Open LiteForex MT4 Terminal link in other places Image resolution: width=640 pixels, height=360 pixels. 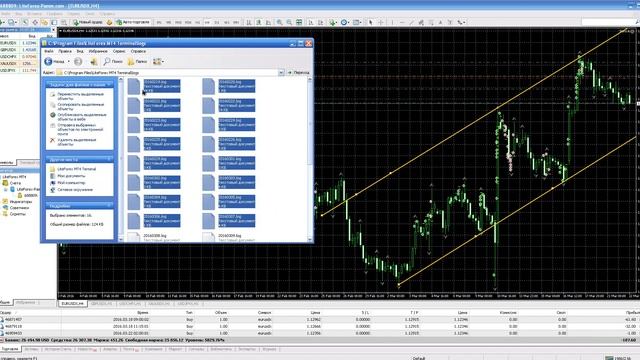coord(77,169)
